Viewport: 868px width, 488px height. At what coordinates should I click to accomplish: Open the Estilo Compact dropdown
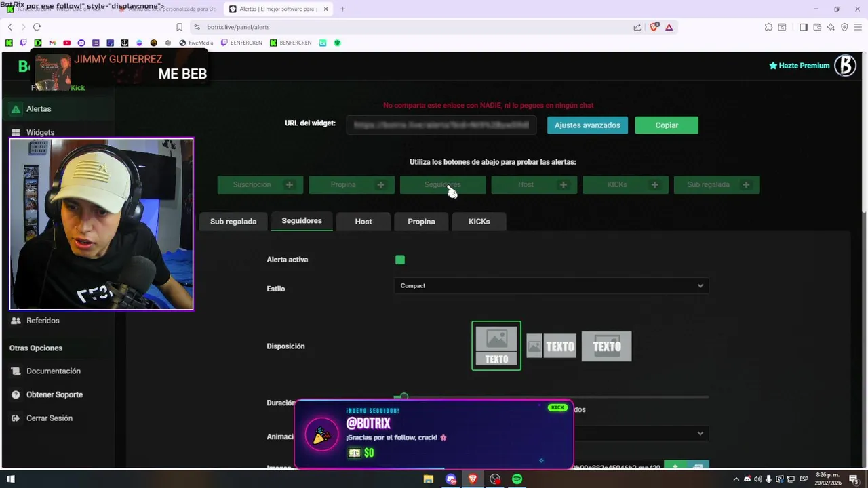point(551,286)
